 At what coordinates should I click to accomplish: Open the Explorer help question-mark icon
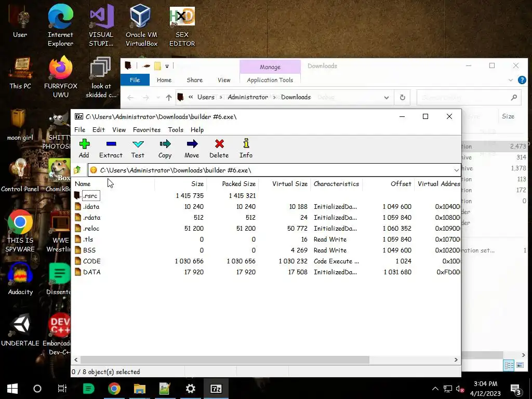coord(522,80)
